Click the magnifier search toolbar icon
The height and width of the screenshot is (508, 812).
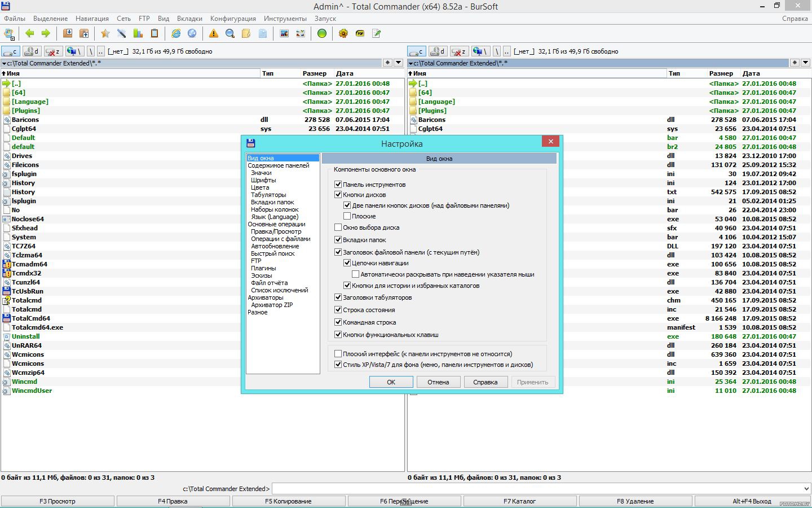click(230, 33)
